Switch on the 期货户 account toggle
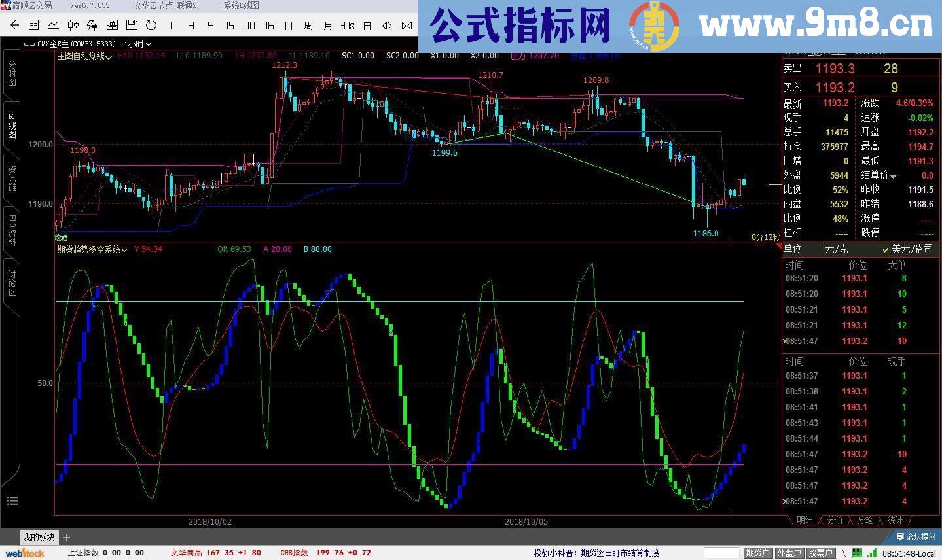 [758, 552]
